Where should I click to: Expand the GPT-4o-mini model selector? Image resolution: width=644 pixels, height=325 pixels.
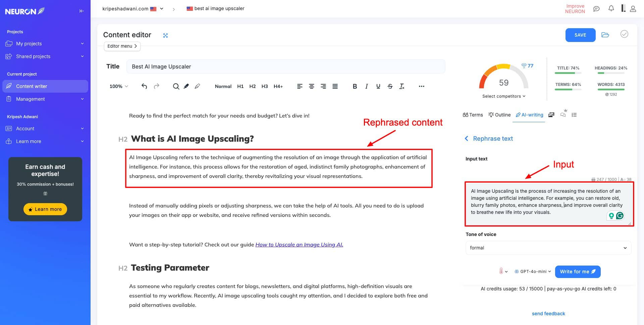tap(533, 272)
